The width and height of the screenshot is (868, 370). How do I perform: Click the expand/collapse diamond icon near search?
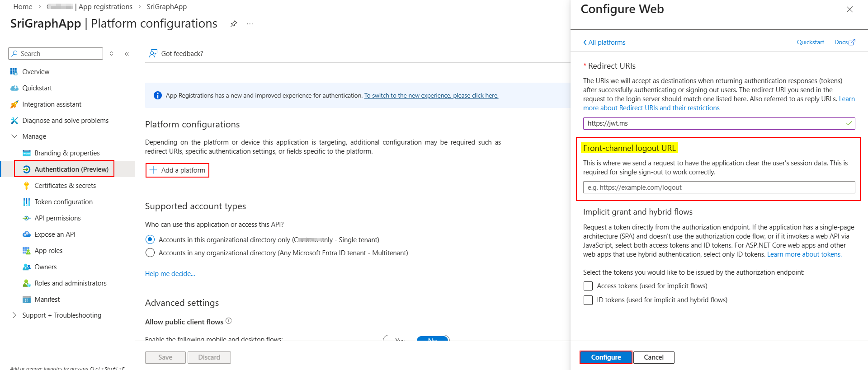pos(112,54)
